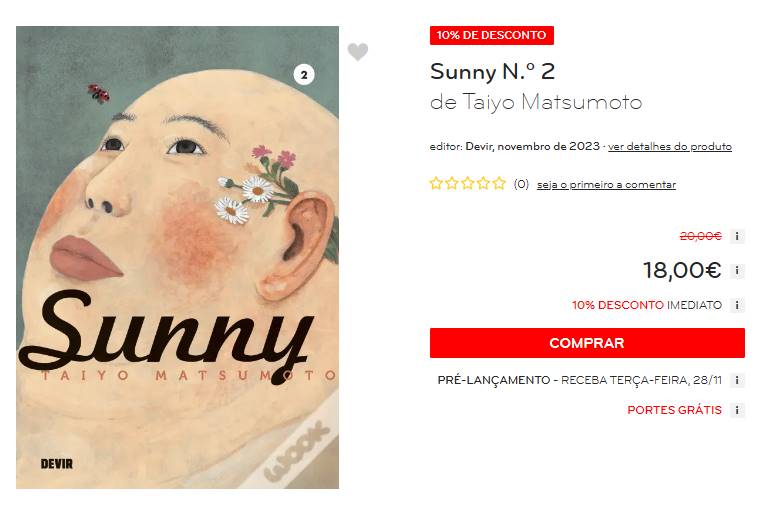
Task: Click the Devir editor name
Action: coord(479,146)
